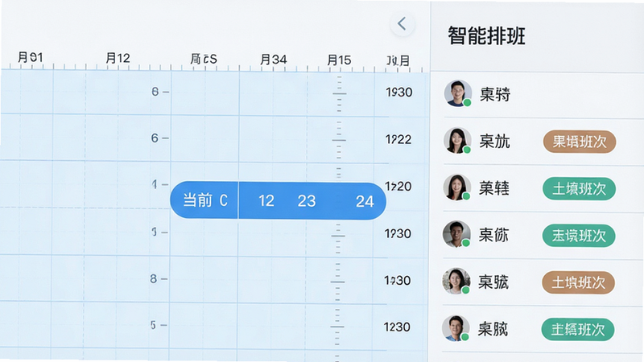Click the 1222 time value
The height and width of the screenshot is (362, 644).
(x=398, y=139)
